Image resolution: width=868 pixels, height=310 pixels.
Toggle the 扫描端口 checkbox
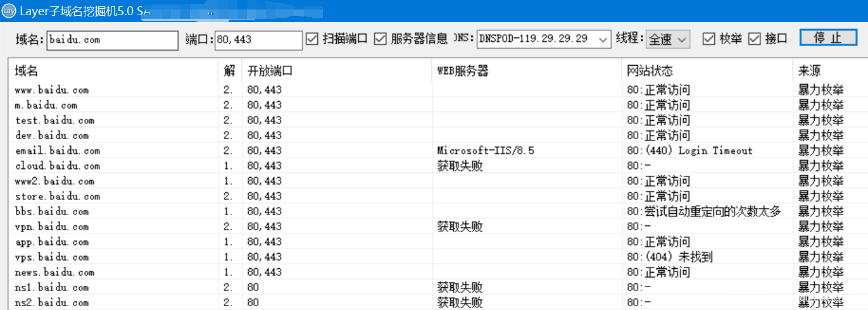click(311, 39)
